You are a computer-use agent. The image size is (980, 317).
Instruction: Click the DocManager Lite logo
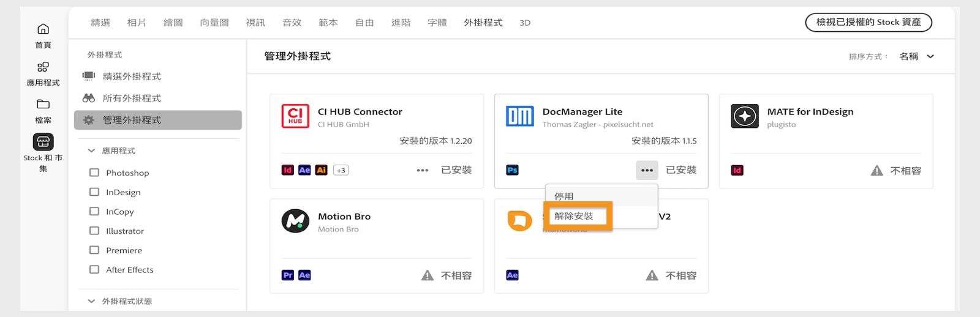click(520, 116)
